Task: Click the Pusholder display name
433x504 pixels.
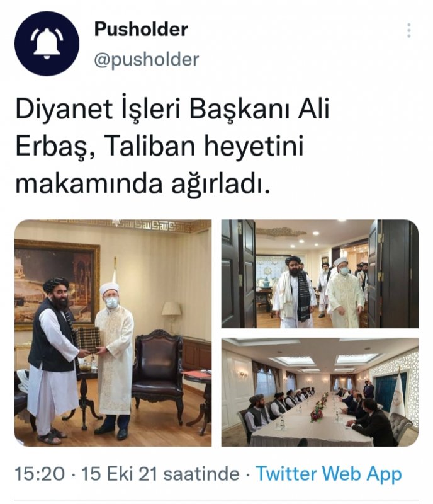Action: (x=141, y=29)
